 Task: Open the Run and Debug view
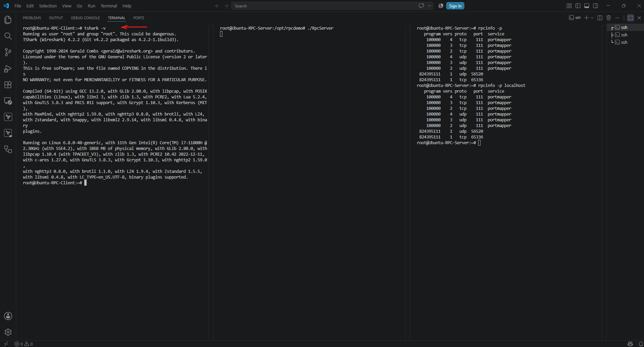[8, 69]
